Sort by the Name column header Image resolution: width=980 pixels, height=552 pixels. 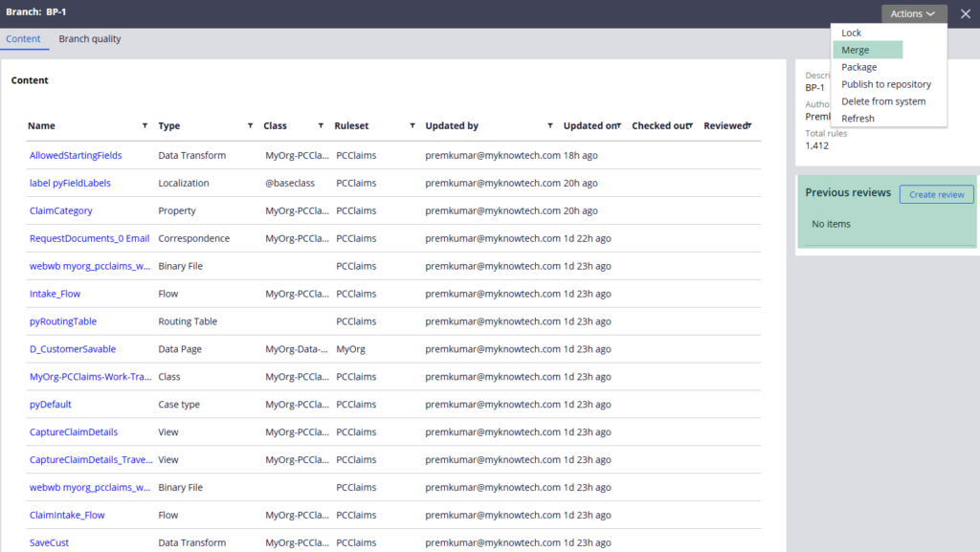tap(41, 125)
